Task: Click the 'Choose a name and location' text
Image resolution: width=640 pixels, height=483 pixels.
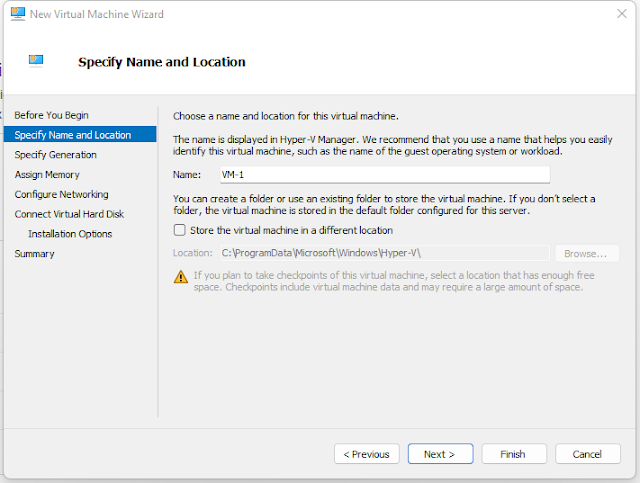Action: (x=286, y=116)
